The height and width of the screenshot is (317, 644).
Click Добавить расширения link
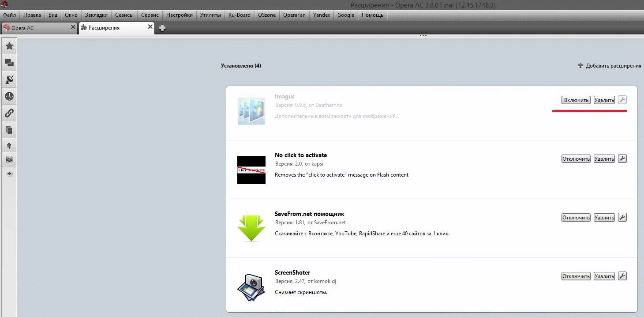[614, 66]
